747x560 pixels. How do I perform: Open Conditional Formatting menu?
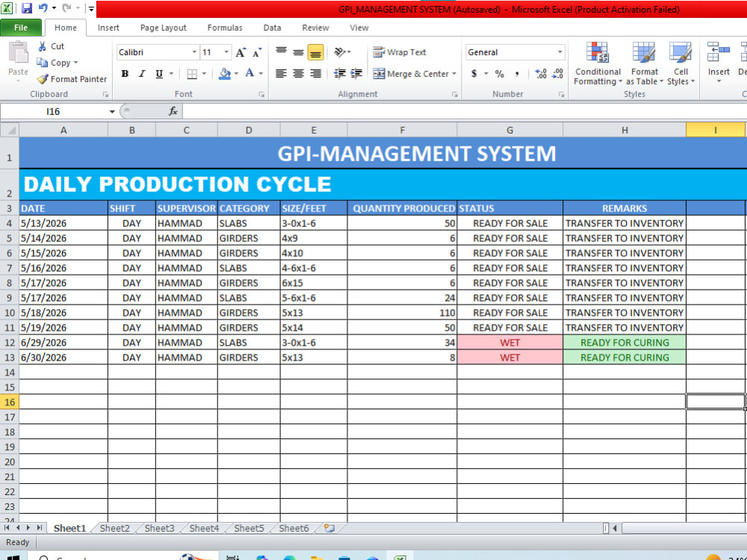[x=598, y=63]
